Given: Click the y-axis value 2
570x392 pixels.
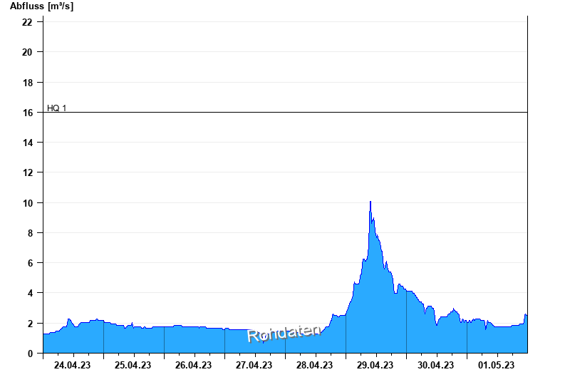Looking at the screenshot, I should click(x=30, y=324).
